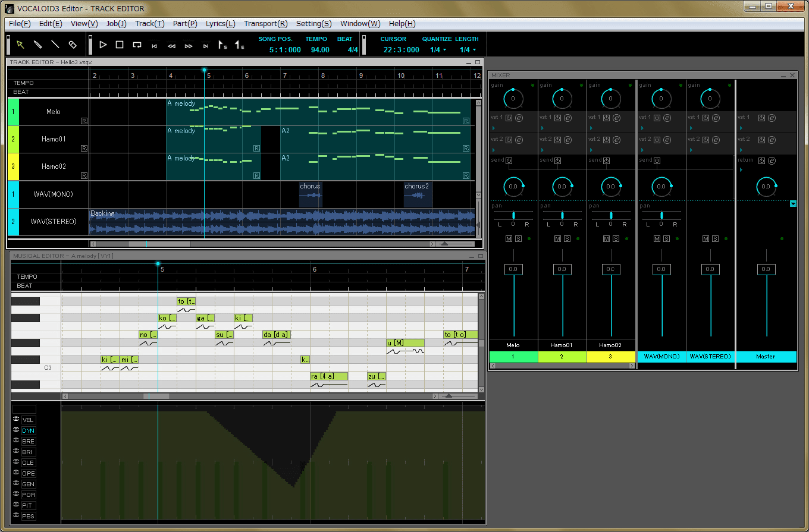Toggle VEL parameter visibility eye
This screenshot has width=809, height=532.
pos(17,420)
